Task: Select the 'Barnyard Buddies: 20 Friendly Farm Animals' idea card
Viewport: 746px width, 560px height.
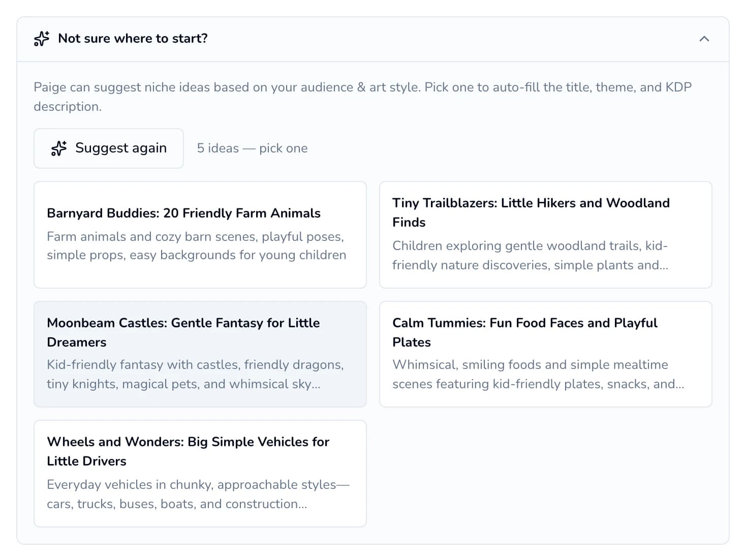Action: coord(200,235)
